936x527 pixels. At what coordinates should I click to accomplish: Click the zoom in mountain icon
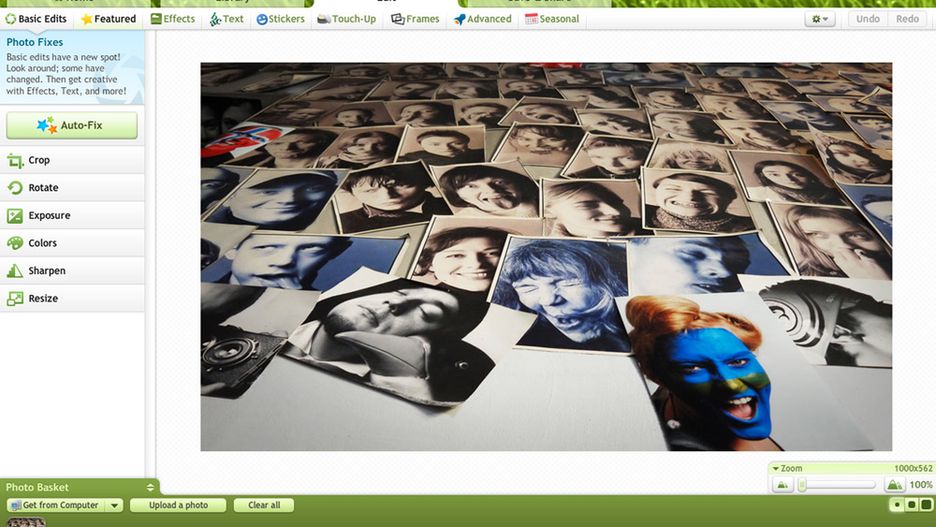tap(894, 485)
